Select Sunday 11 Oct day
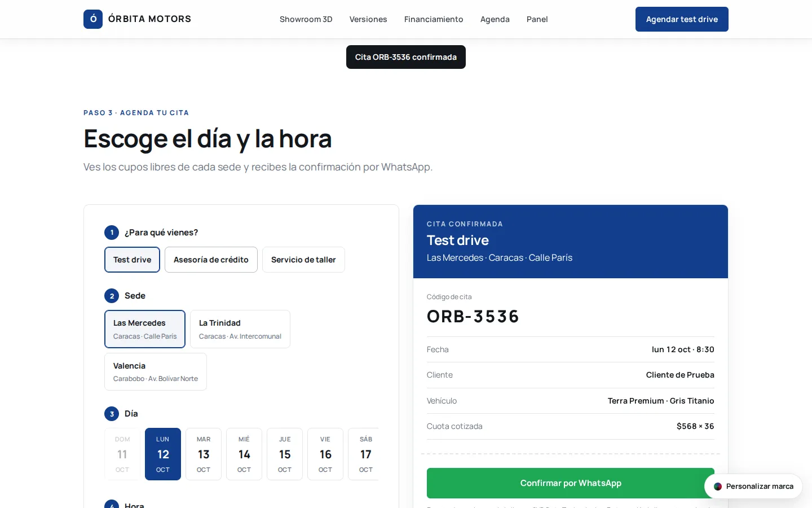 (x=122, y=454)
